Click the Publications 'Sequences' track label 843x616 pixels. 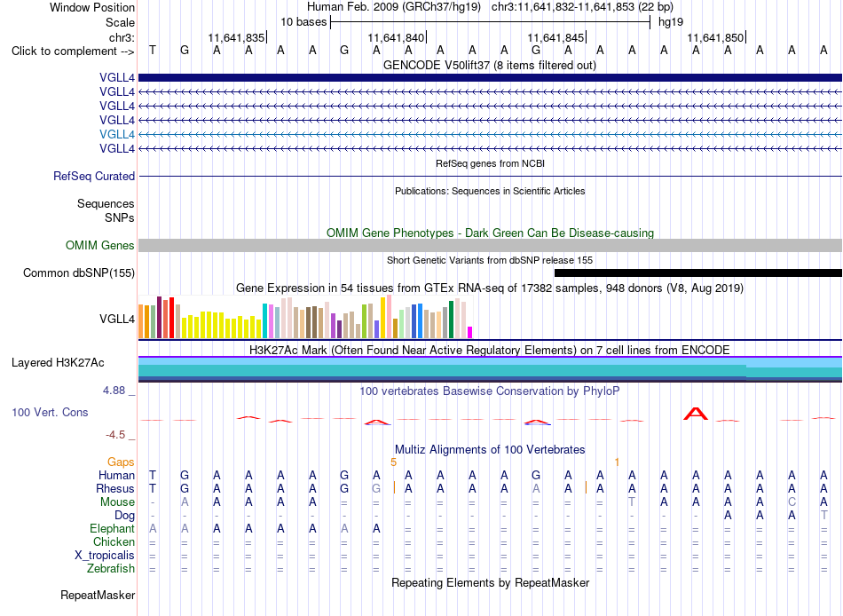pos(106,203)
